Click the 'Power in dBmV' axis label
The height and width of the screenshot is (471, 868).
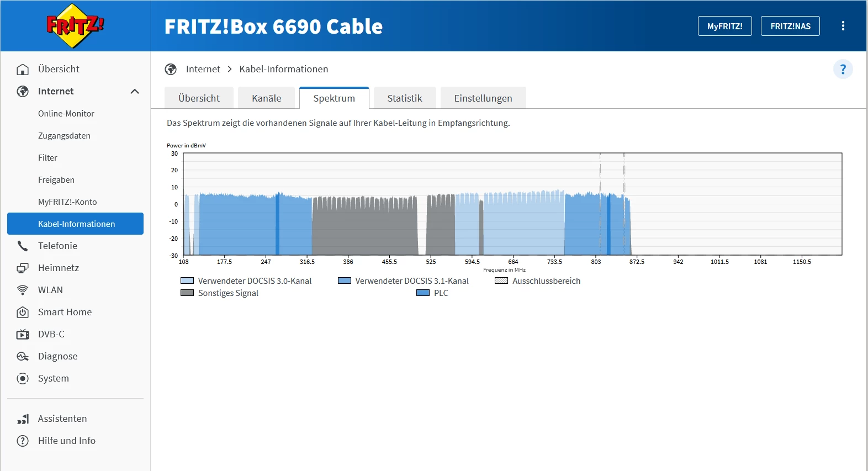pyautogui.click(x=186, y=146)
